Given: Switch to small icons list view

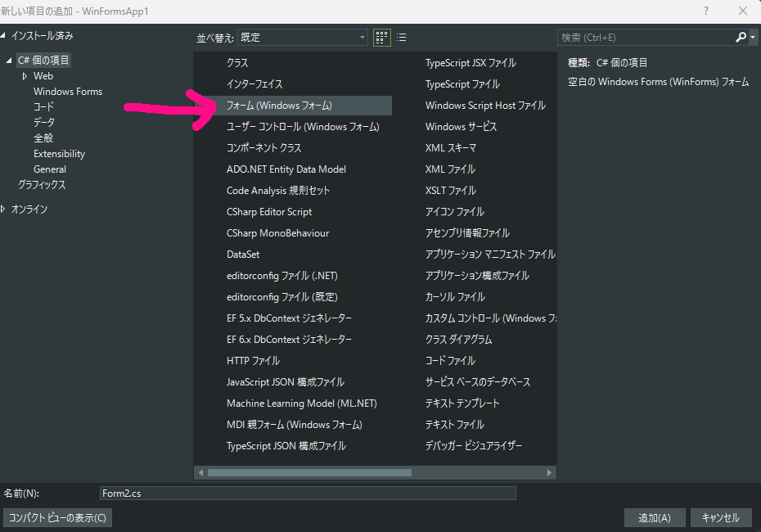Looking at the screenshot, I should [x=402, y=38].
